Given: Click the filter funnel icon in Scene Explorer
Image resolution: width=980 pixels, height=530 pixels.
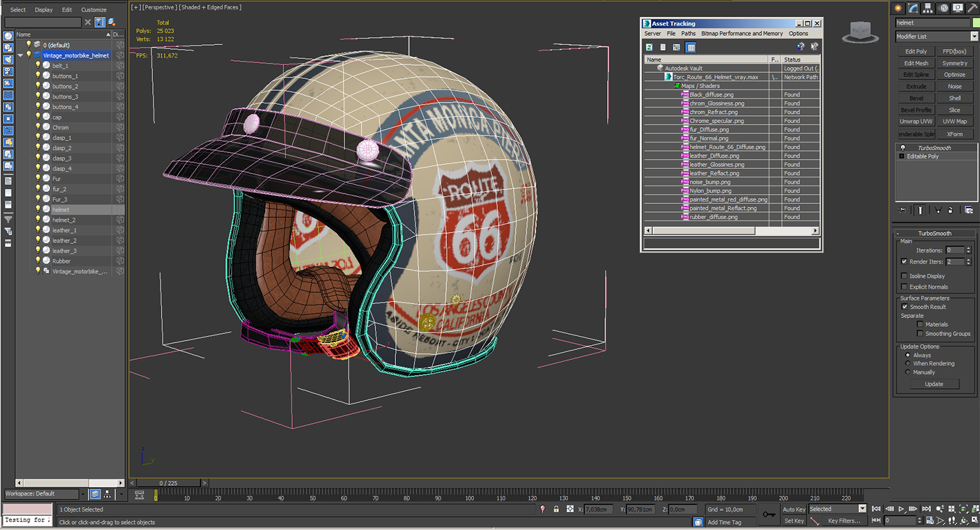Looking at the screenshot, I should [99, 22].
